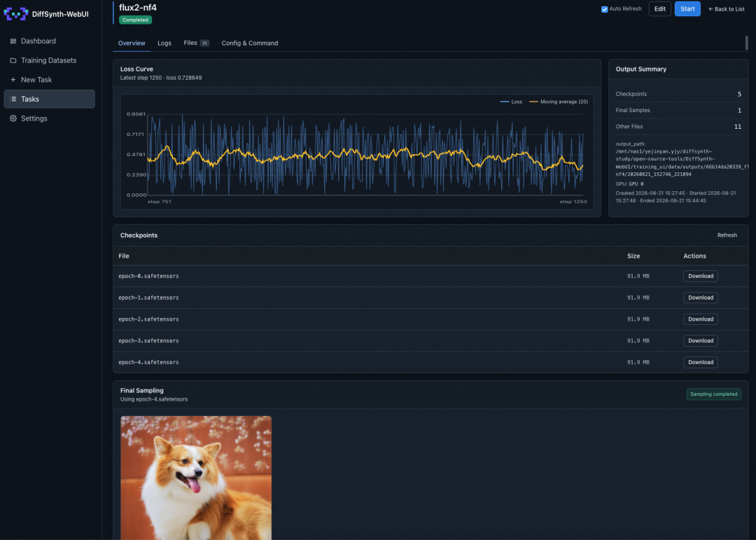
Task: Click the blue Start button
Action: tap(687, 8)
